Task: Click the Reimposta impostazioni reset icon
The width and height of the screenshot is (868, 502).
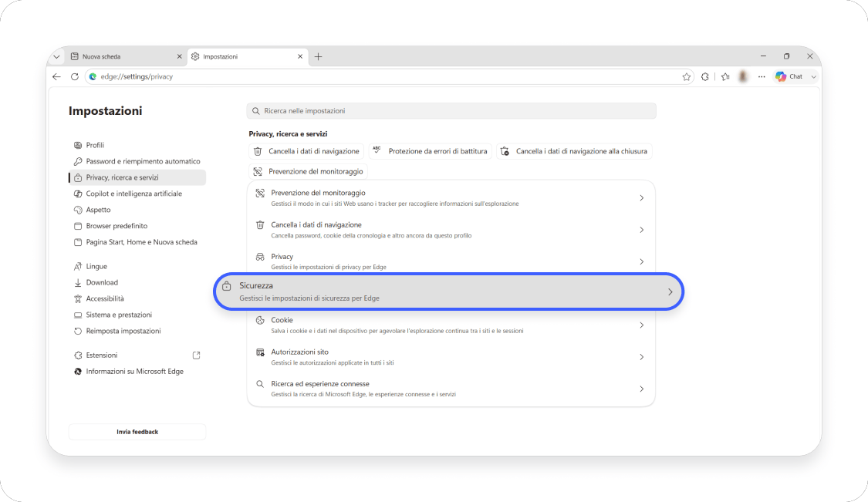Action: point(77,331)
